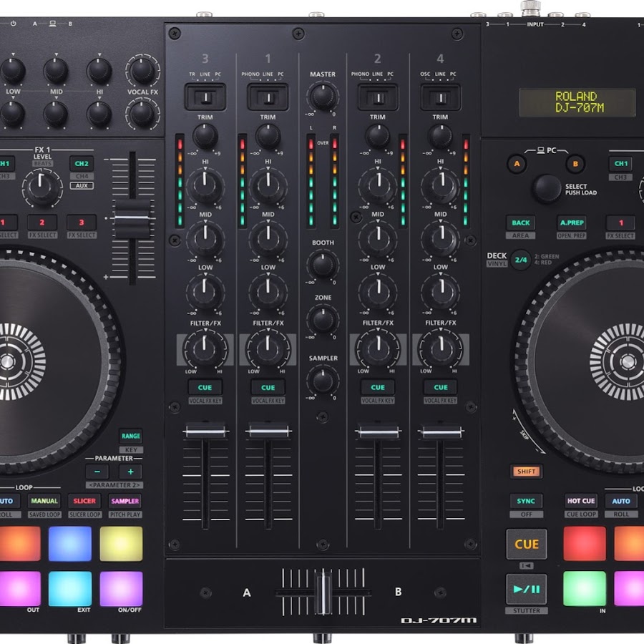Select the AUTO loop mode on the right deck
The width and height of the screenshot is (644, 644).
621,501
